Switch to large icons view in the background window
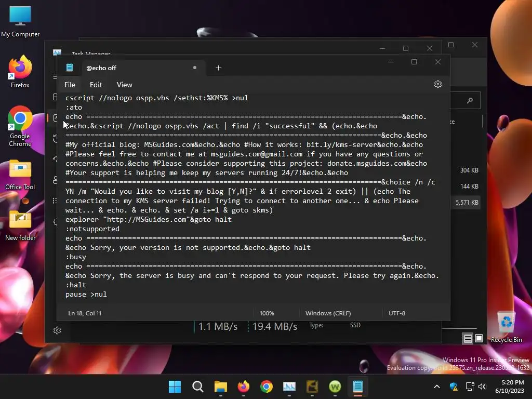Viewport: 532px width, 399px height. tap(478, 338)
